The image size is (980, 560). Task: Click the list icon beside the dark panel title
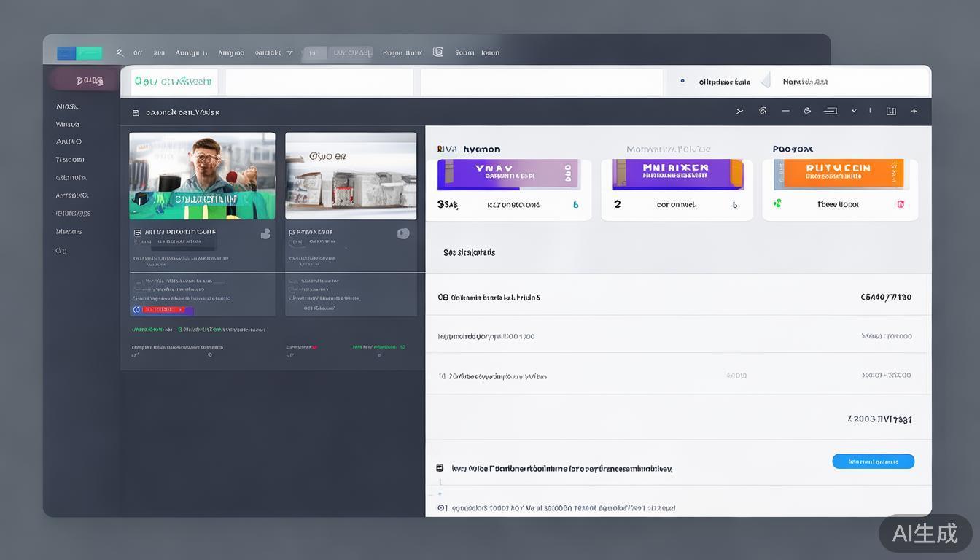click(136, 113)
